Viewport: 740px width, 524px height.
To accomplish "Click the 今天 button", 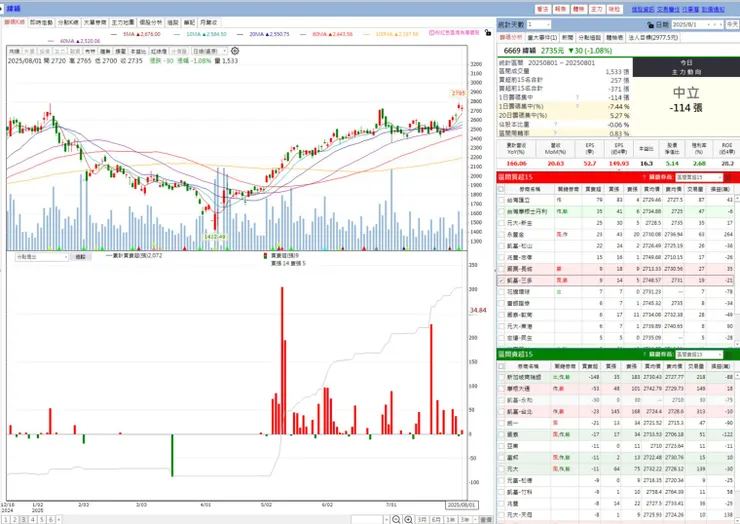I will 732,25.
